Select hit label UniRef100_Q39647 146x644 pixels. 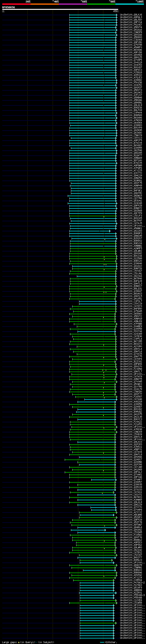point(131,291)
